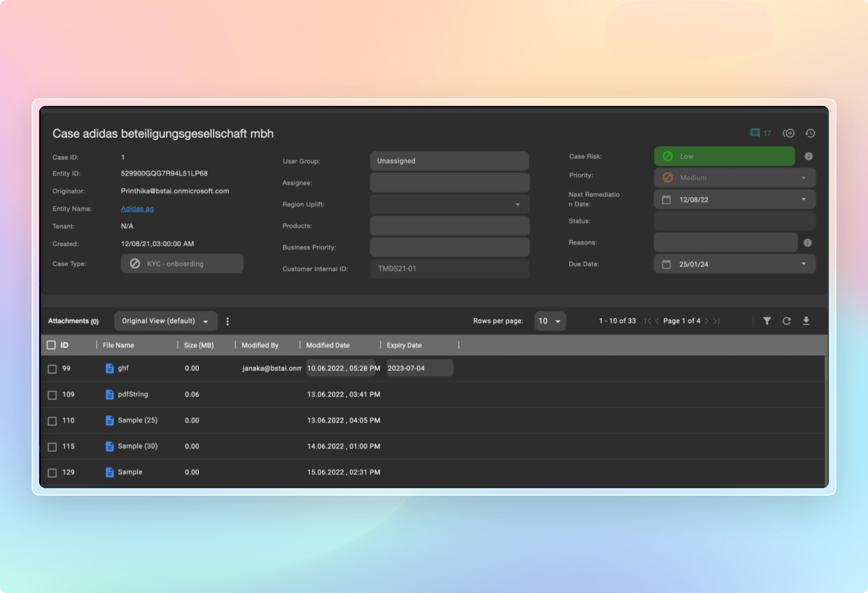
Task: Click the file icon for pdfString
Action: pyautogui.click(x=110, y=394)
